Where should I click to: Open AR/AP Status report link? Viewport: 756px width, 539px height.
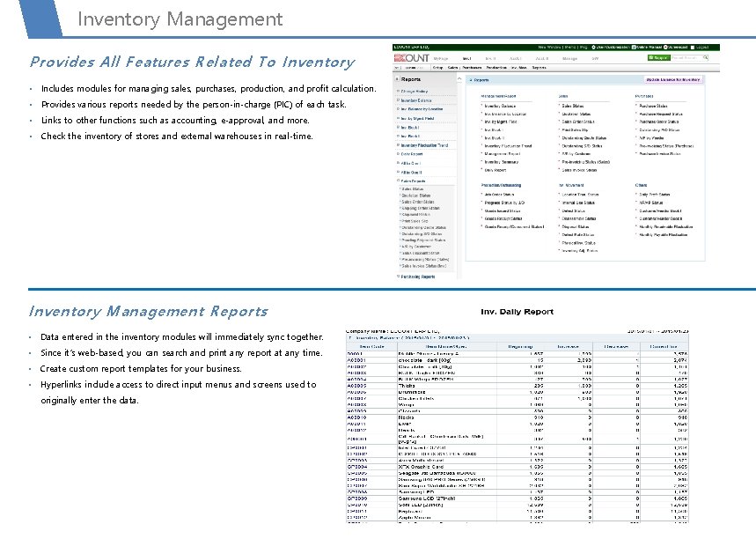click(x=650, y=203)
